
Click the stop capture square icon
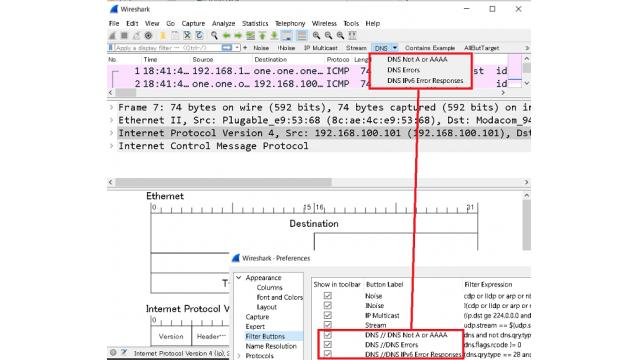(x=124, y=36)
